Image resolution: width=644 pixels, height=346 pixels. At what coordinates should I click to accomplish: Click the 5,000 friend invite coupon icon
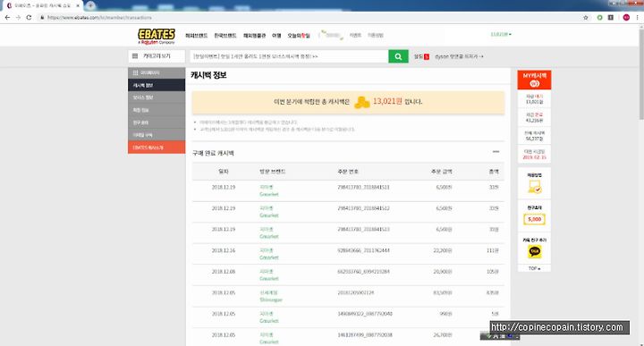534,219
